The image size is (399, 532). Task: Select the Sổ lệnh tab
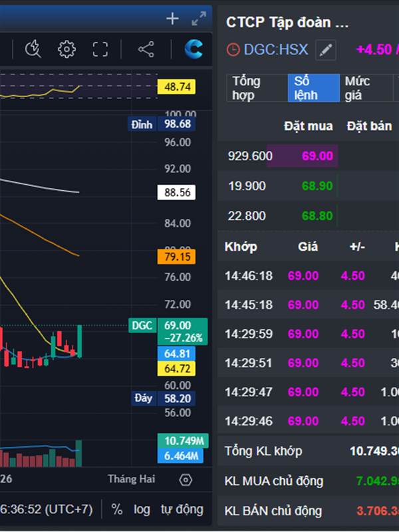point(313,88)
